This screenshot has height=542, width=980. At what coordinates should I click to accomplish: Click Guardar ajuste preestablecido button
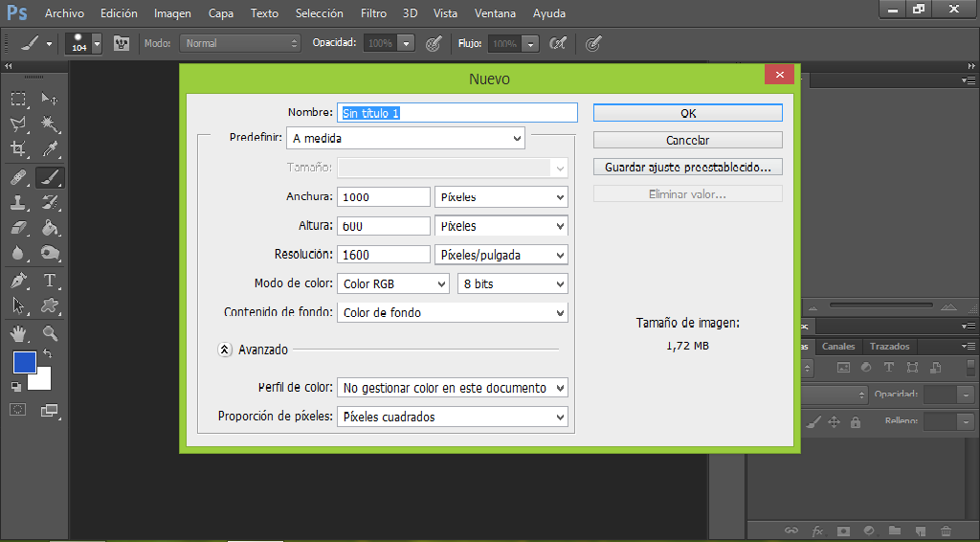[x=687, y=167]
